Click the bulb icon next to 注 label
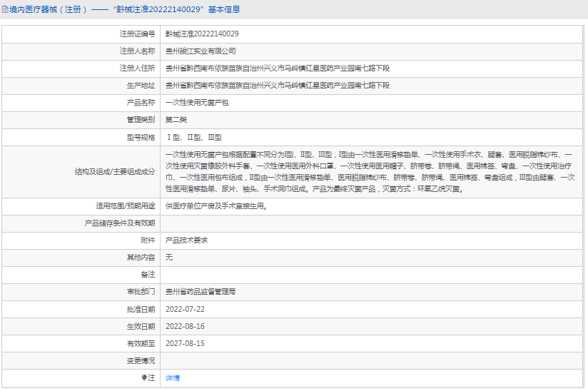The image size is (588, 391). (144, 377)
